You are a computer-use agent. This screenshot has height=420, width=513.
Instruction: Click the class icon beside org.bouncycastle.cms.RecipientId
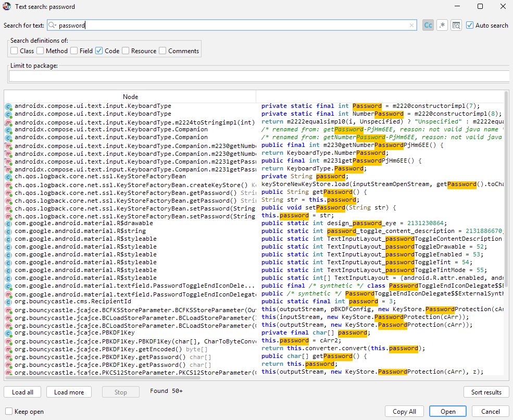tap(8, 302)
